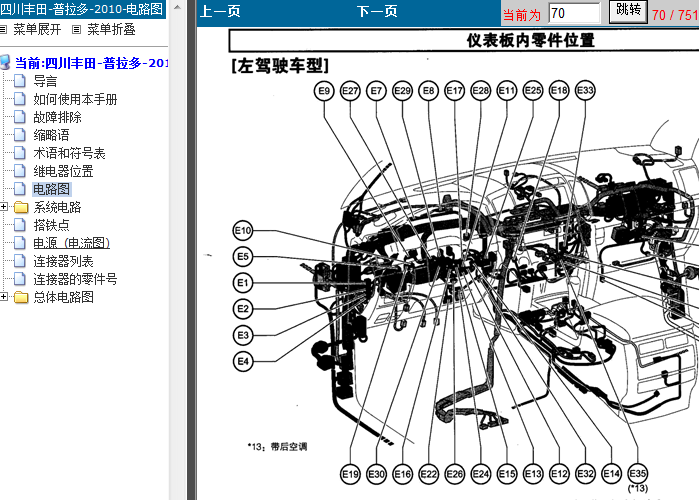This screenshot has width=699, height=500.
Task: Click the page number input field
Action: [x=574, y=13]
